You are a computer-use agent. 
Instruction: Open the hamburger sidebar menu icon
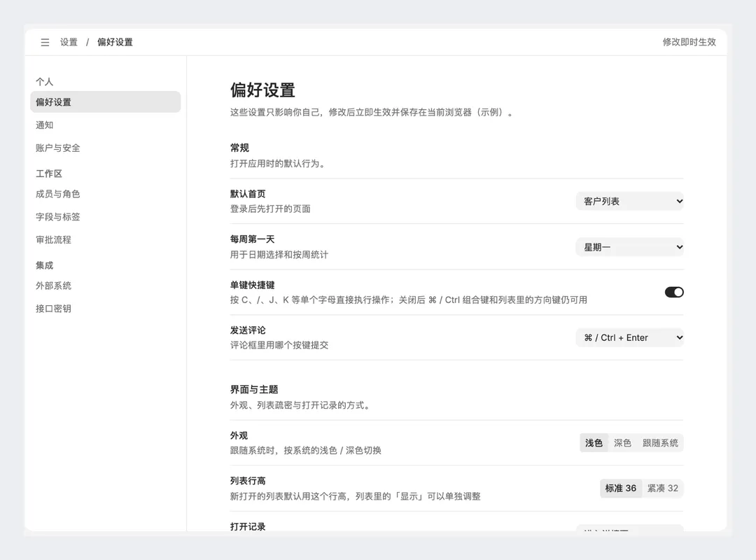coord(45,43)
